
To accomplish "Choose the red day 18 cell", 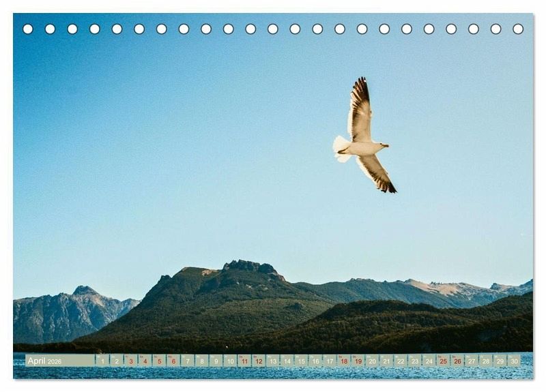I will 344,361.
